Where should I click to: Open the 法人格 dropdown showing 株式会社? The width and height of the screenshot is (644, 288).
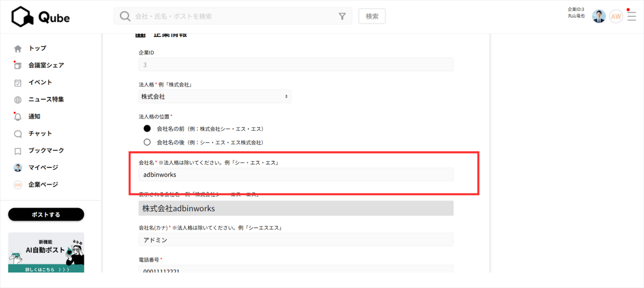coord(214,96)
